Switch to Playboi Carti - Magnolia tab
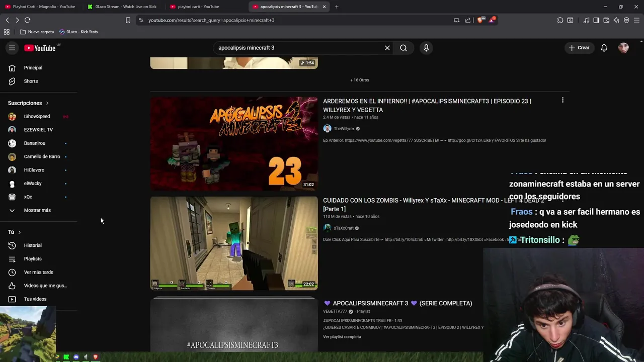644x362 pixels. [40, 7]
